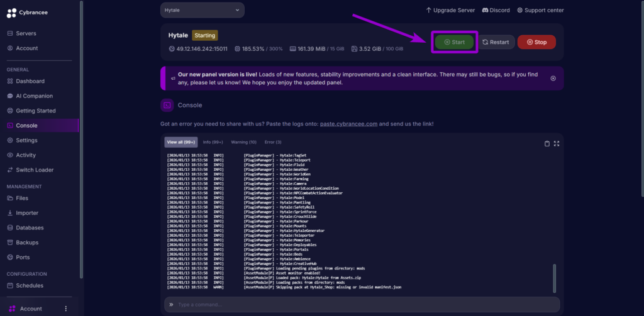Click disk usage 3.52 GiB value
The image size is (644, 316).
click(x=369, y=48)
